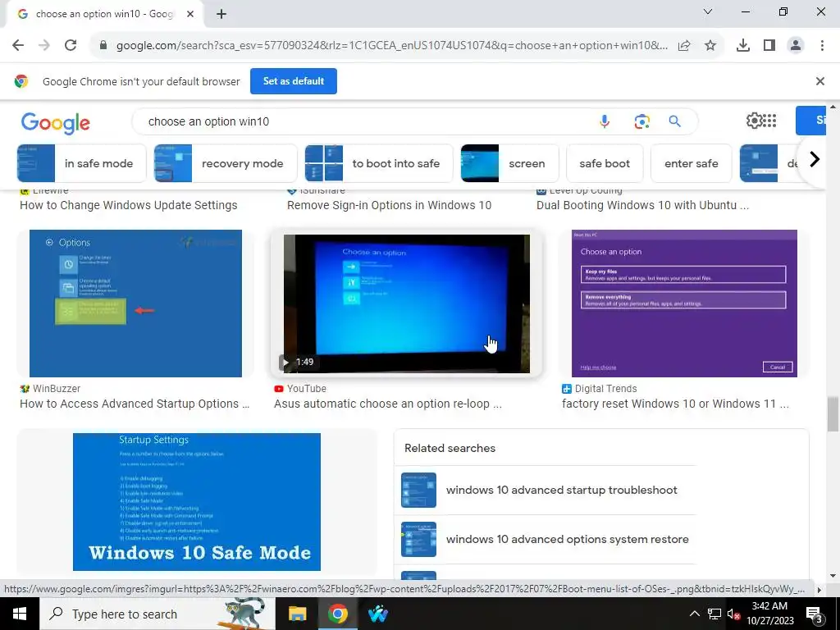Open Windows 10 Safe Mode thumbnail

pos(197,502)
